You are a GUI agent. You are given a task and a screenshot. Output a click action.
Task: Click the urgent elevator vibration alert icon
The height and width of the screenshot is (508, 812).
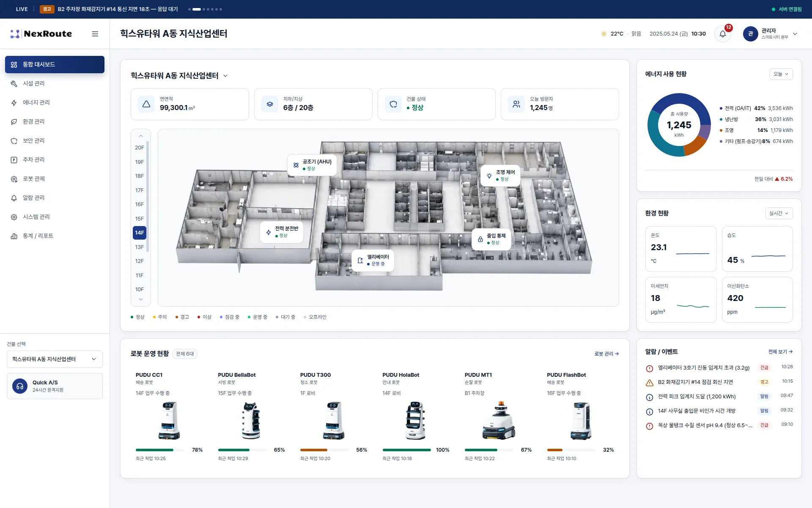(650, 368)
